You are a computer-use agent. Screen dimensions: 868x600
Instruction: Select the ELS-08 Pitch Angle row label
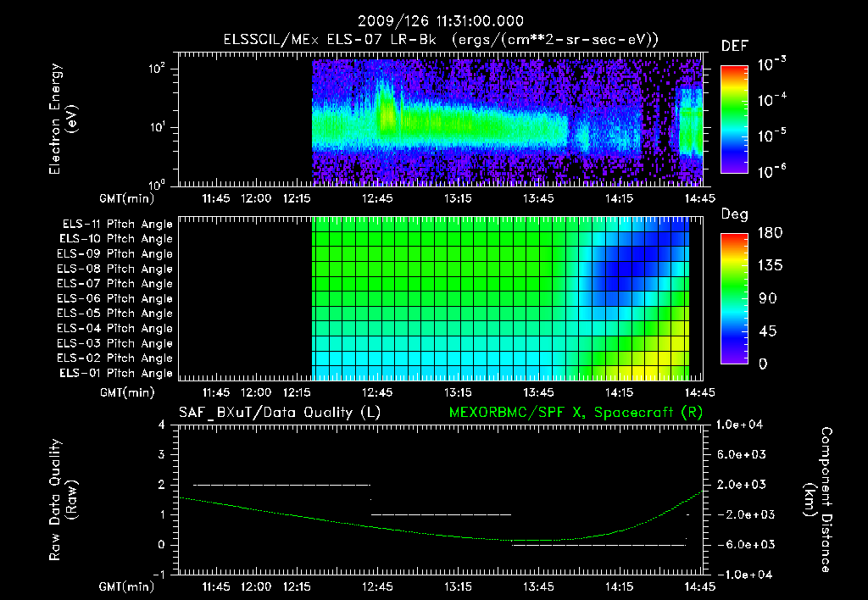click(x=114, y=269)
